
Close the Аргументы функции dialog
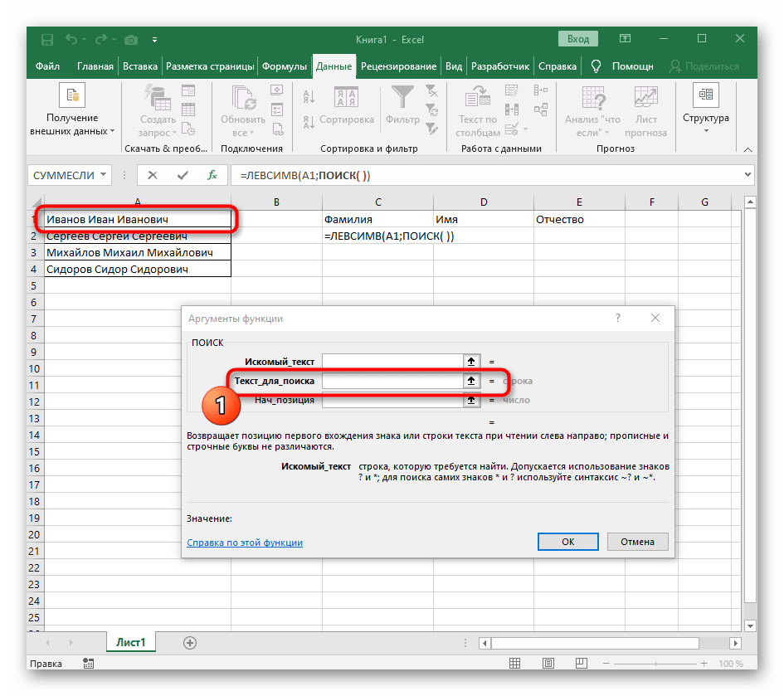[x=655, y=318]
